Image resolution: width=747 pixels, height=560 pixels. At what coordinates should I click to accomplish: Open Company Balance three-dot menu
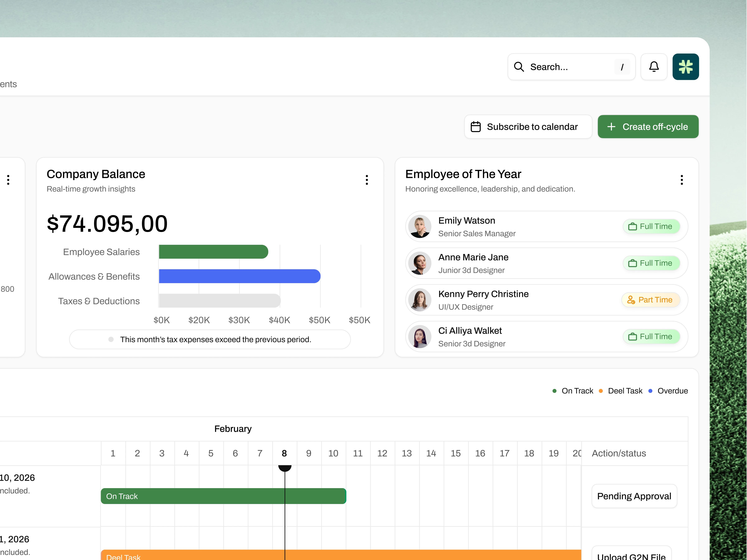[367, 180]
